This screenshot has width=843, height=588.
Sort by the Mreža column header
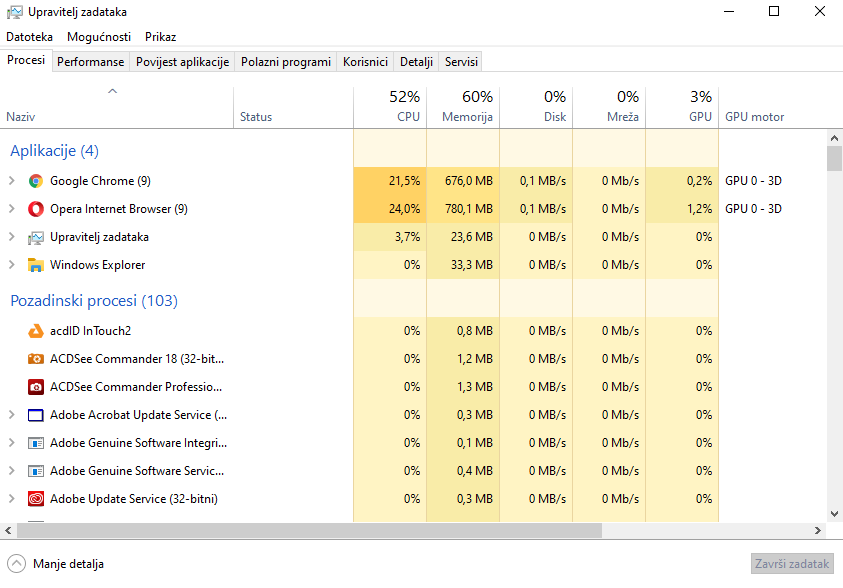tap(610, 107)
